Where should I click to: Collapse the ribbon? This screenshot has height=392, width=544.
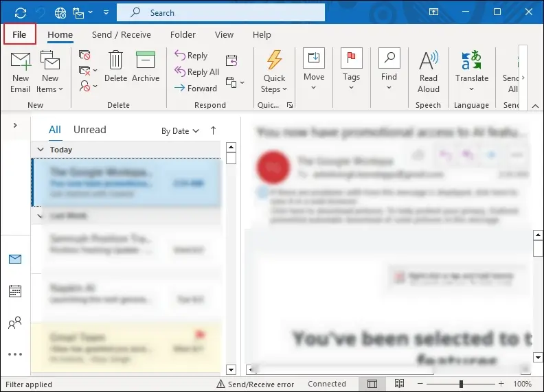tap(535, 106)
